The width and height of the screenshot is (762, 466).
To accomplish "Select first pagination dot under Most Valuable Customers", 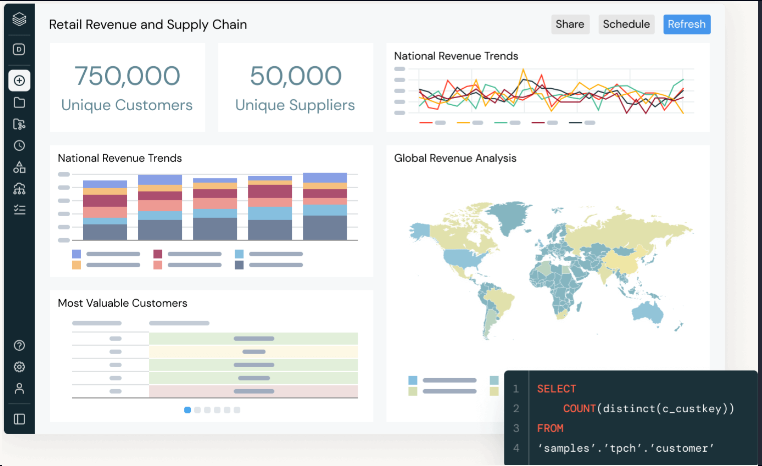I will coord(187,410).
